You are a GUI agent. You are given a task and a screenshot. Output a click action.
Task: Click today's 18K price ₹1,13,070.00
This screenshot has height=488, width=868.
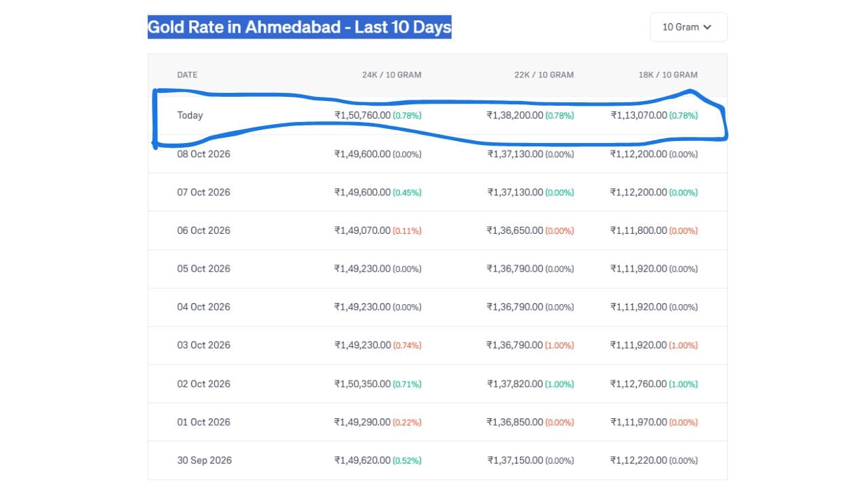point(639,115)
